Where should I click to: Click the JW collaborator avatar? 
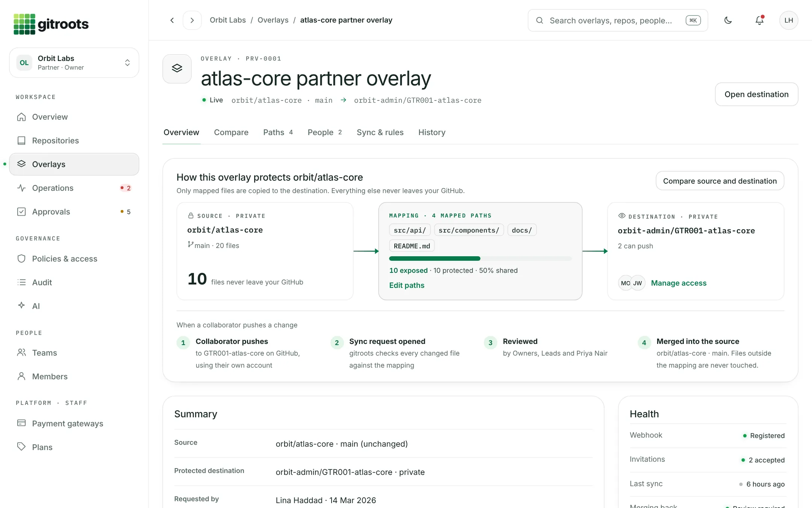(x=638, y=283)
